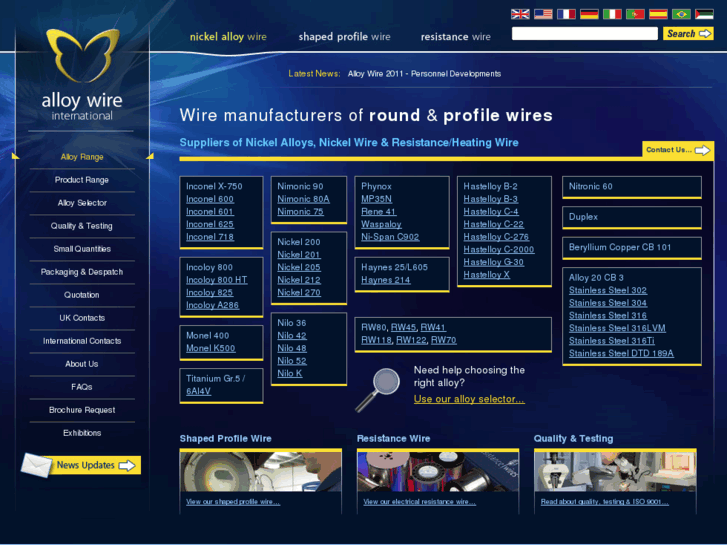Click the envelope icon beside News Updates
Image resolution: width=727 pixels, height=545 pixels.
36,465
